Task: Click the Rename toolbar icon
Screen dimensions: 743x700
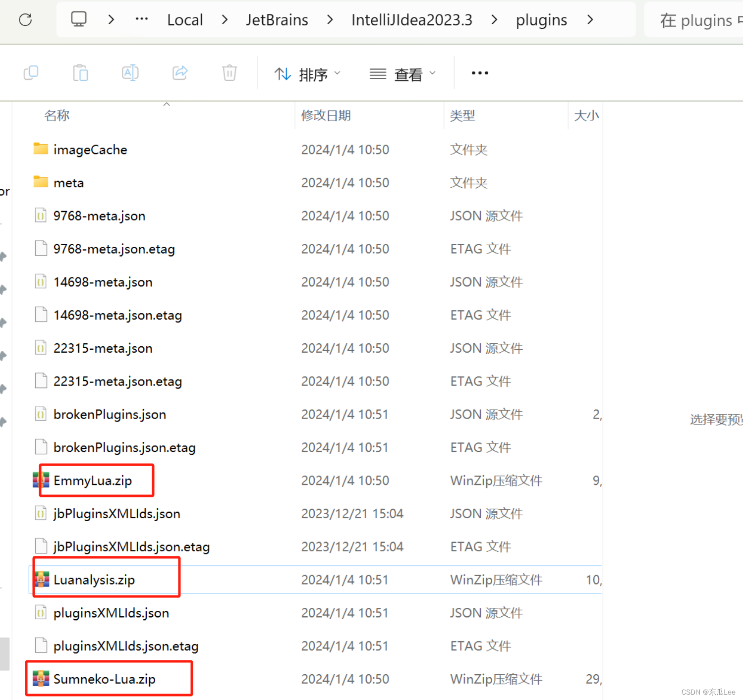Action: [x=130, y=73]
